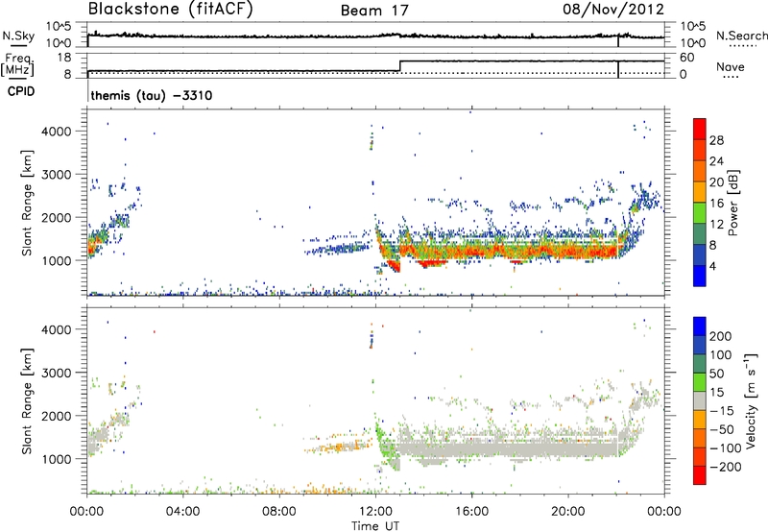This screenshot has width=768, height=532.
Task: Click the Slant Range [km] label of velocity panel
Action: click(27, 400)
